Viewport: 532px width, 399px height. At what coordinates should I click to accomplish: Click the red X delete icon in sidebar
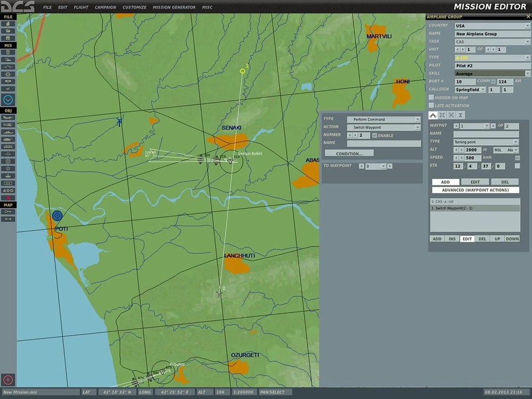8,197
